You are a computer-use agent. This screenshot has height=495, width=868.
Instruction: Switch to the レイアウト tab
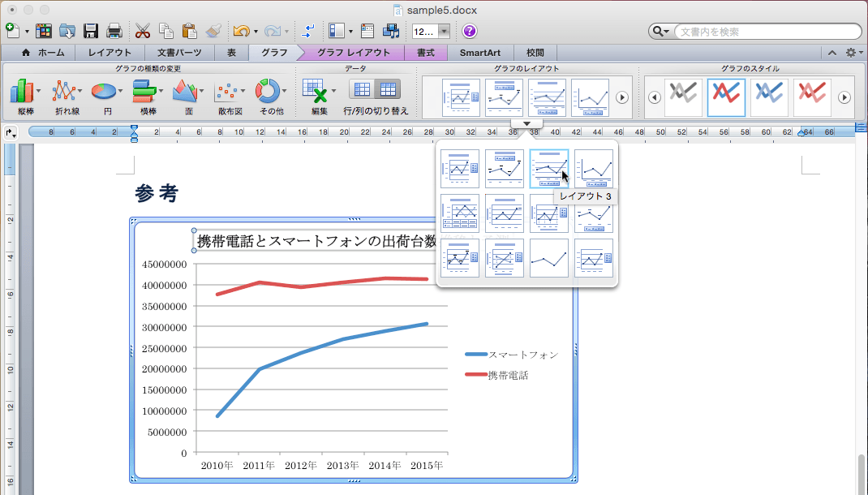coord(110,53)
